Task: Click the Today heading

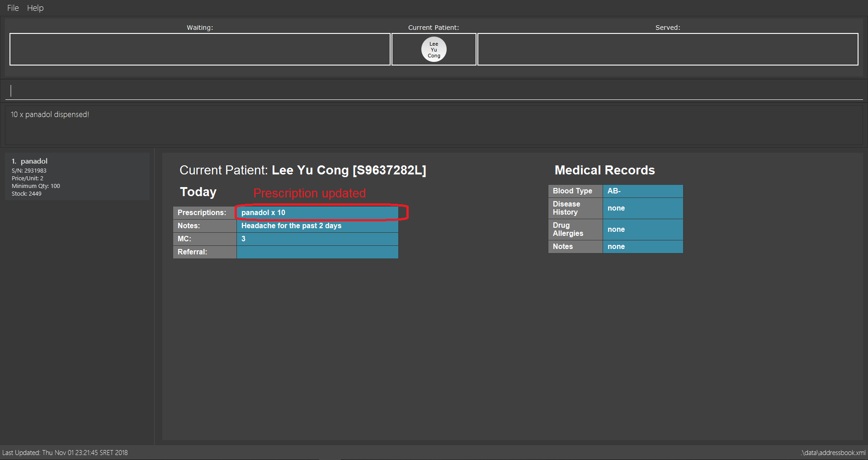Action: [198, 192]
